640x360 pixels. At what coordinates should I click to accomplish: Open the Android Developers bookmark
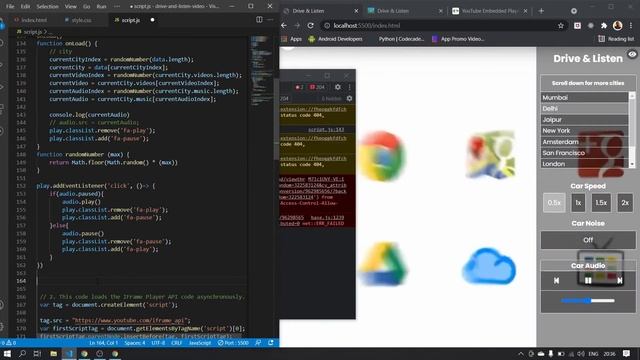click(x=336, y=39)
